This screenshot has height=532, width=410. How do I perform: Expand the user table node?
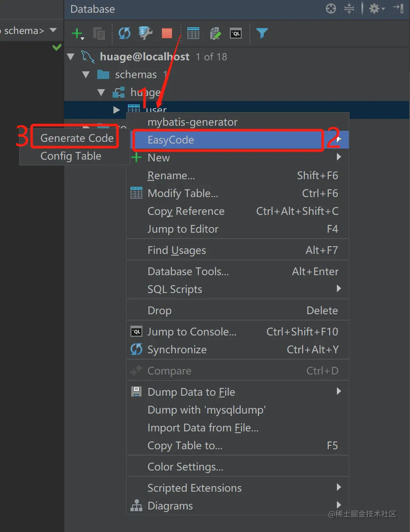[117, 110]
